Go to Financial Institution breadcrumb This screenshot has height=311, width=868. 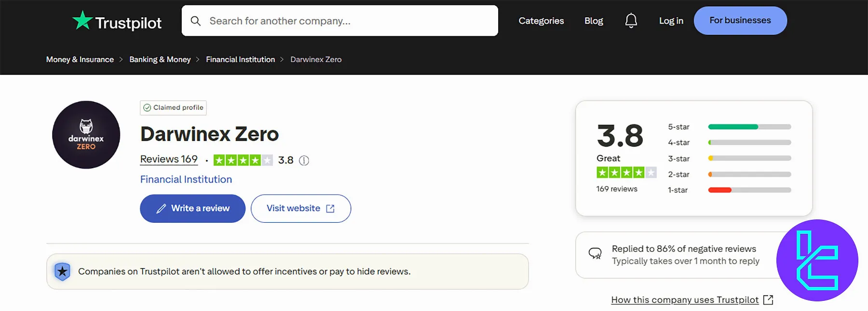click(240, 59)
